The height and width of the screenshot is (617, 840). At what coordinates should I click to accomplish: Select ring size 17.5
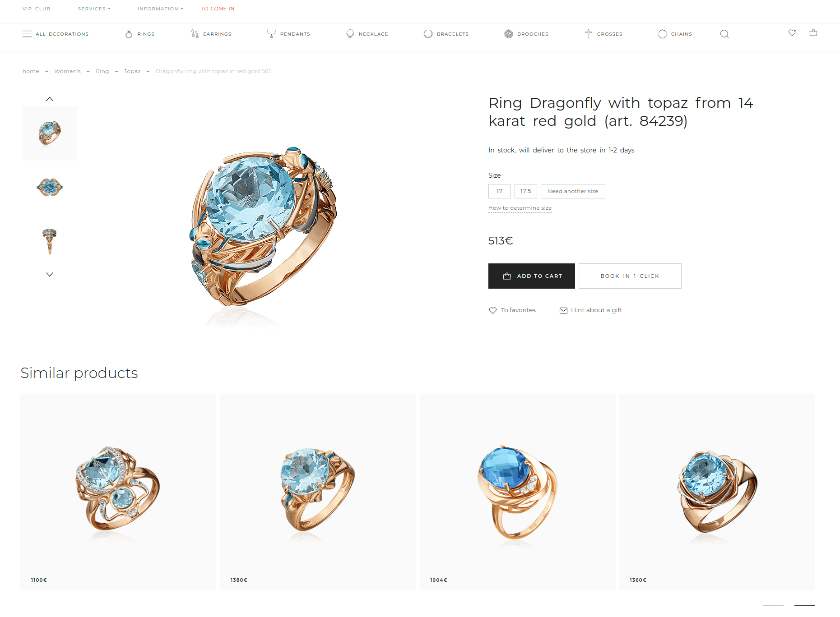(x=526, y=191)
